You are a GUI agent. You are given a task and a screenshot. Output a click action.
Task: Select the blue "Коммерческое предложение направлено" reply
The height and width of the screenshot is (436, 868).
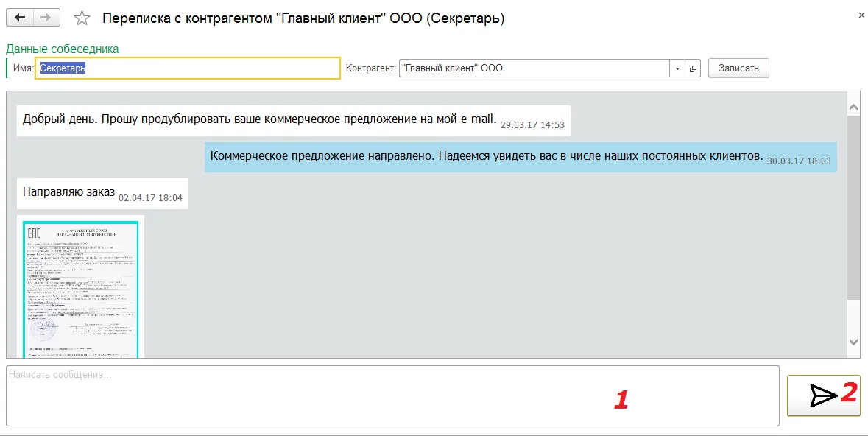[486, 156]
